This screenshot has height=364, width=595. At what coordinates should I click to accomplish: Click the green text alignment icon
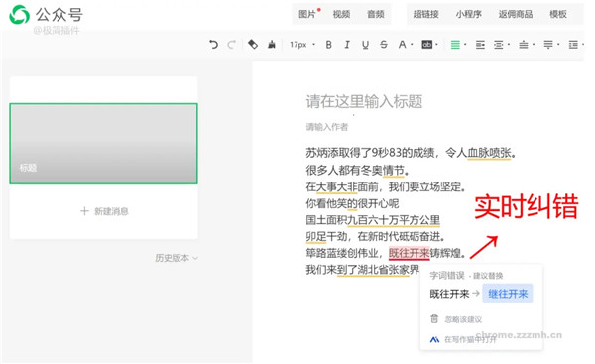pos(455,45)
